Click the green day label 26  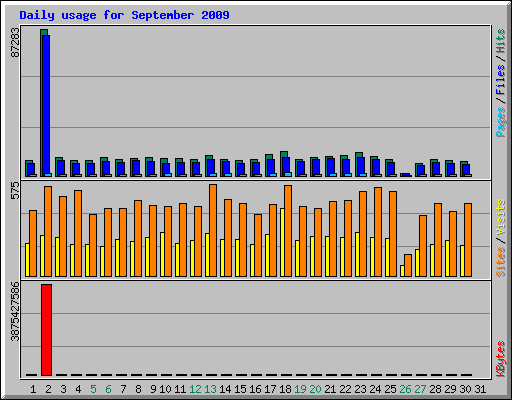405,389
